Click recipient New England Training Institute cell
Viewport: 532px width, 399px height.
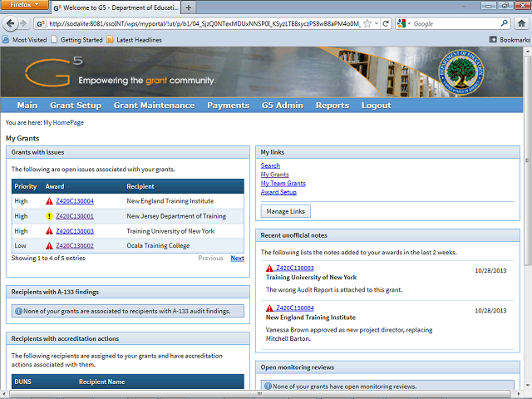click(x=170, y=201)
